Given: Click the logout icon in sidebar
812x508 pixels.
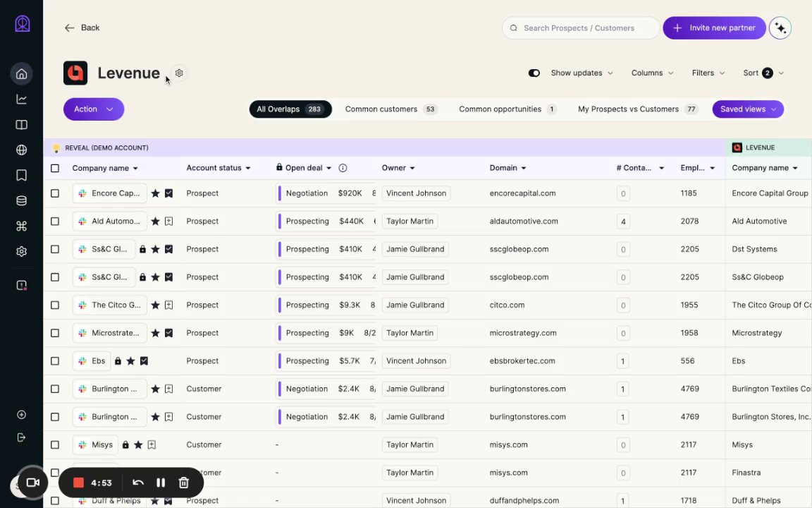Looking at the screenshot, I should (x=21, y=437).
